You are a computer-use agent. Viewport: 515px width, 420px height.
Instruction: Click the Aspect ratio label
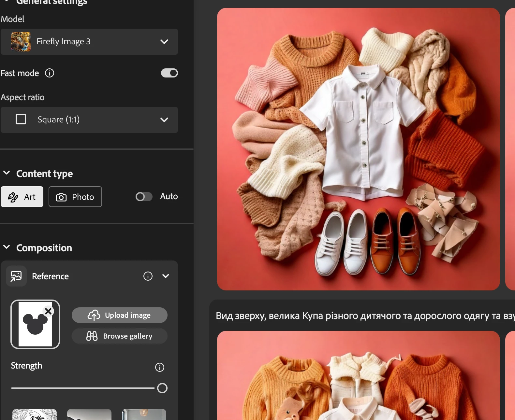22,97
